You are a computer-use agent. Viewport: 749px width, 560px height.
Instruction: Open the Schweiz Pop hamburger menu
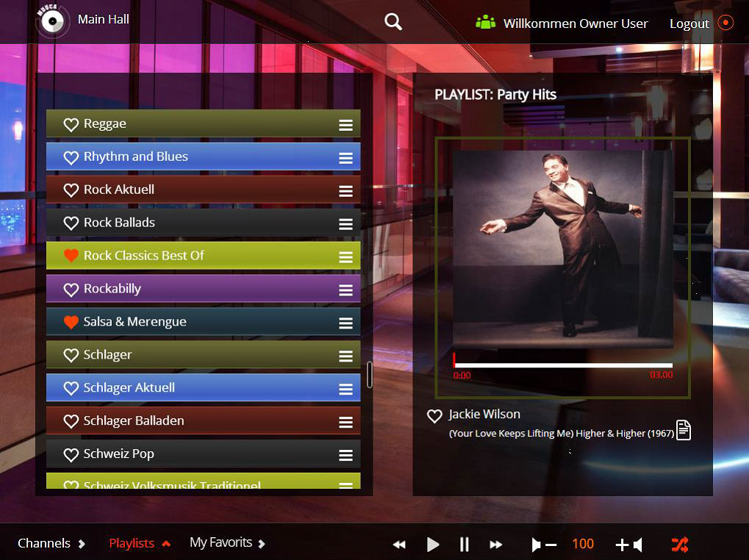(346, 455)
